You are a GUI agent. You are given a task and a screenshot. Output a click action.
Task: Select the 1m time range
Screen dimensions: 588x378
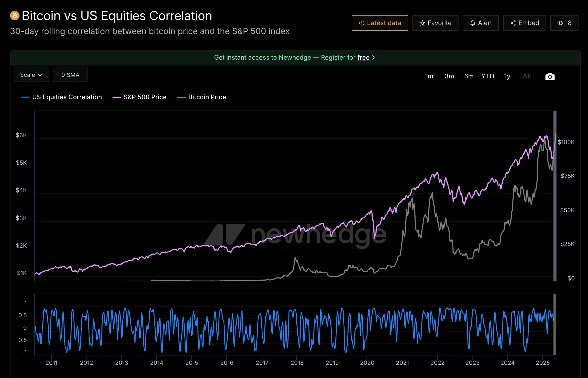pyautogui.click(x=429, y=76)
